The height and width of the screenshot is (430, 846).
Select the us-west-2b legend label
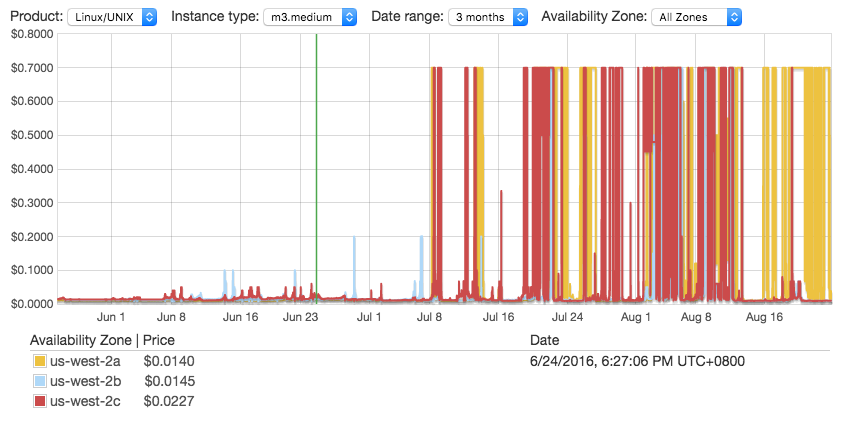(x=85, y=381)
